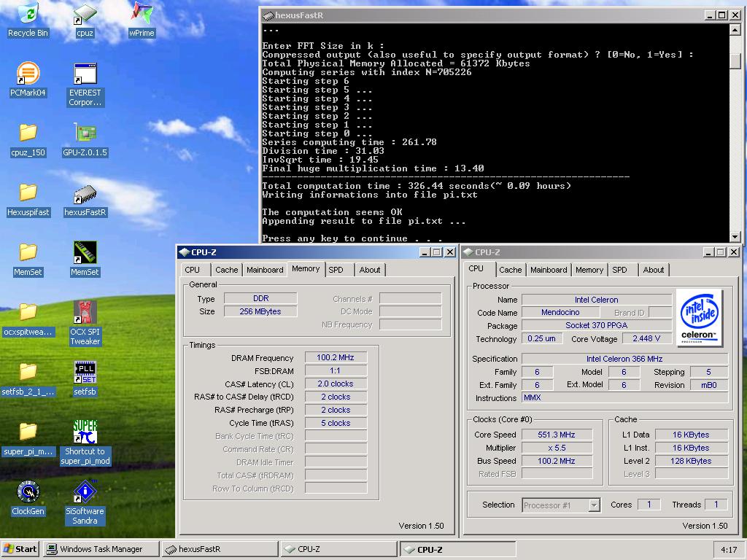This screenshot has width=747, height=560.
Task: Click right CPU-Z window title icon
Action: click(468, 252)
